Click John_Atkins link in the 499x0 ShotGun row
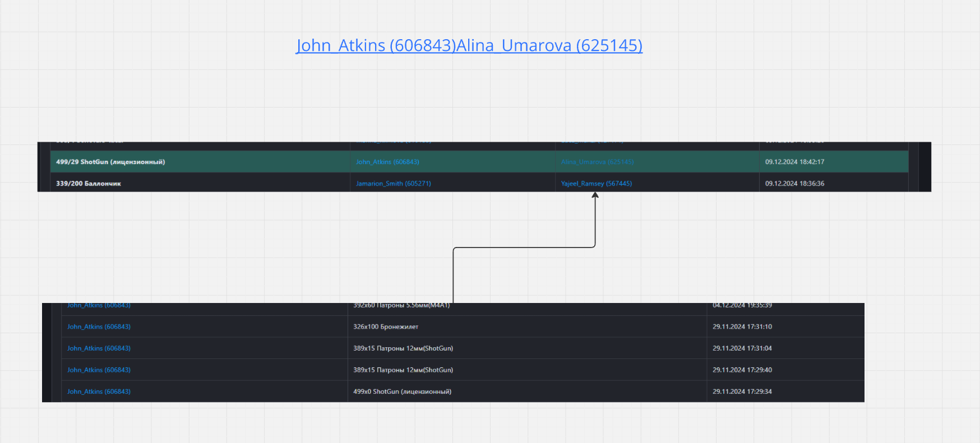This screenshot has height=443, width=980. pos(99,391)
